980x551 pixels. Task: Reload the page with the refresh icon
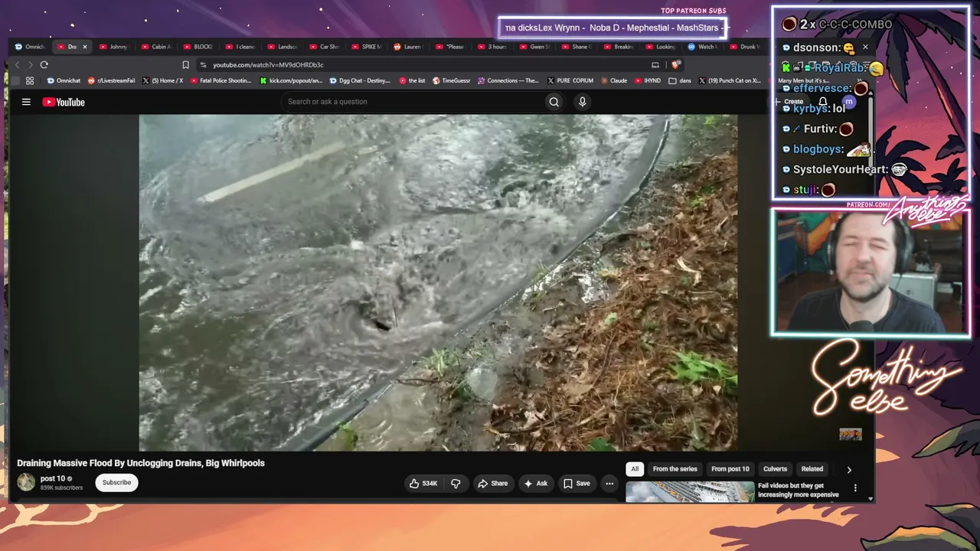coord(44,65)
